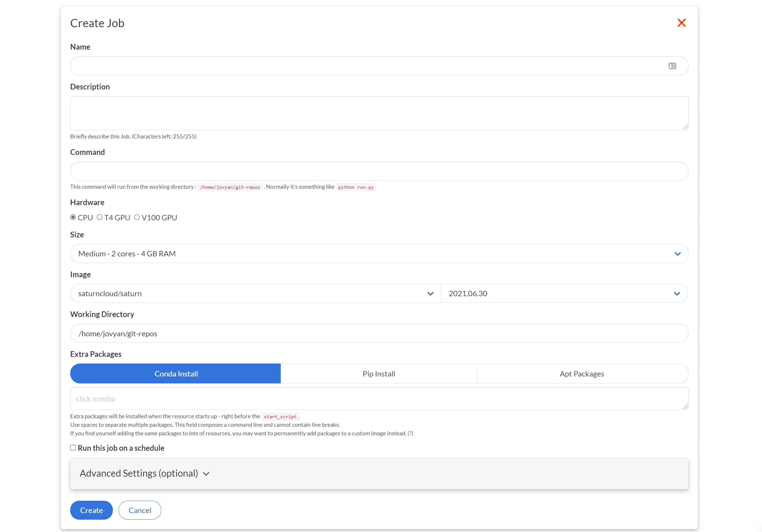Open the (?) custom image help link

pyautogui.click(x=410, y=433)
